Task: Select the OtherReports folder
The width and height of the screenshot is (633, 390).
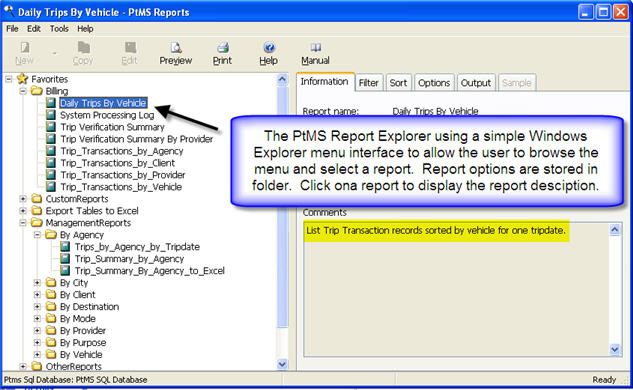Action: [x=73, y=367]
